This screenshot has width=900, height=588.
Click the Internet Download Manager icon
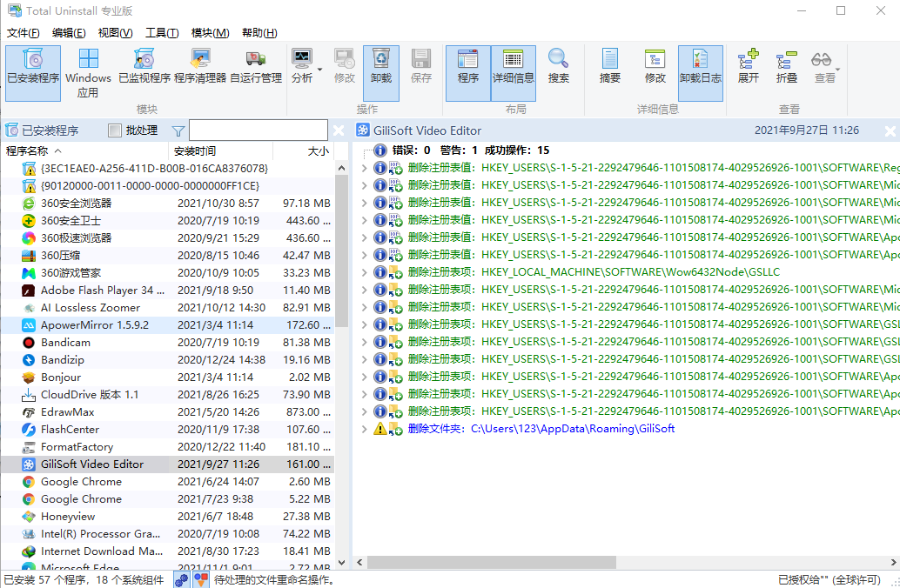pos(28,551)
